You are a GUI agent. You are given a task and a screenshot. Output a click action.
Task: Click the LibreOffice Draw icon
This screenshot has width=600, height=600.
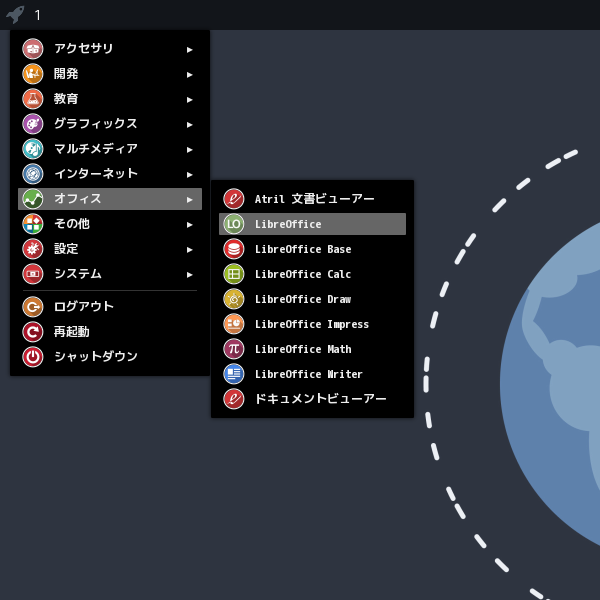click(234, 299)
